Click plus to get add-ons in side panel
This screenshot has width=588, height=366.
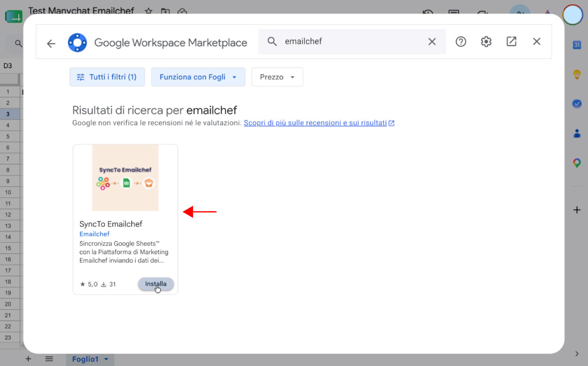[x=577, y=210]
